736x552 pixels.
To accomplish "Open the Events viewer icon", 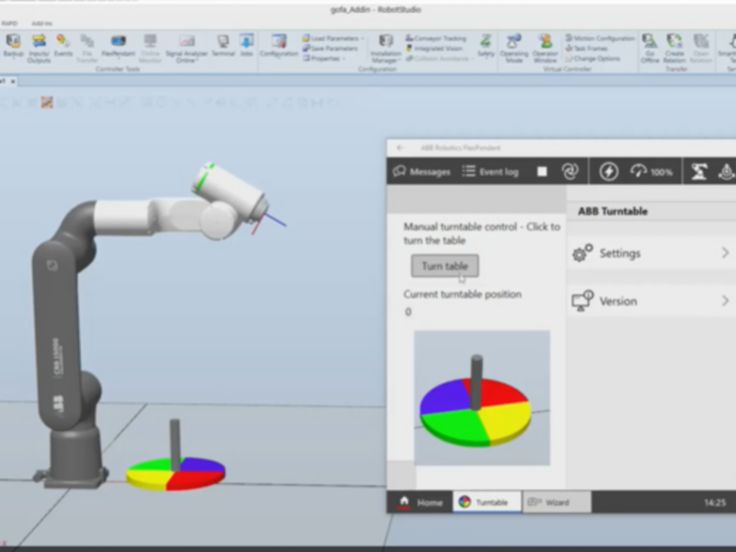I will (x=63, y=46).
